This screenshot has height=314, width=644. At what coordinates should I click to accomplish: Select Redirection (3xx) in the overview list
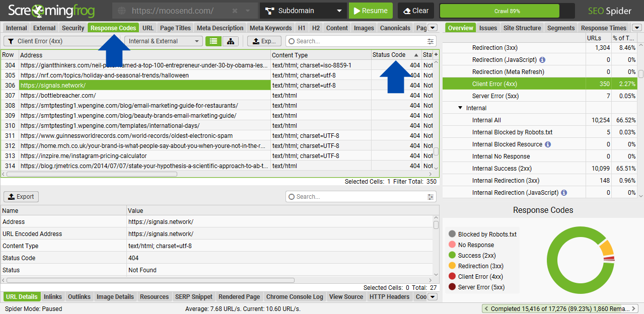pos(540,48)
